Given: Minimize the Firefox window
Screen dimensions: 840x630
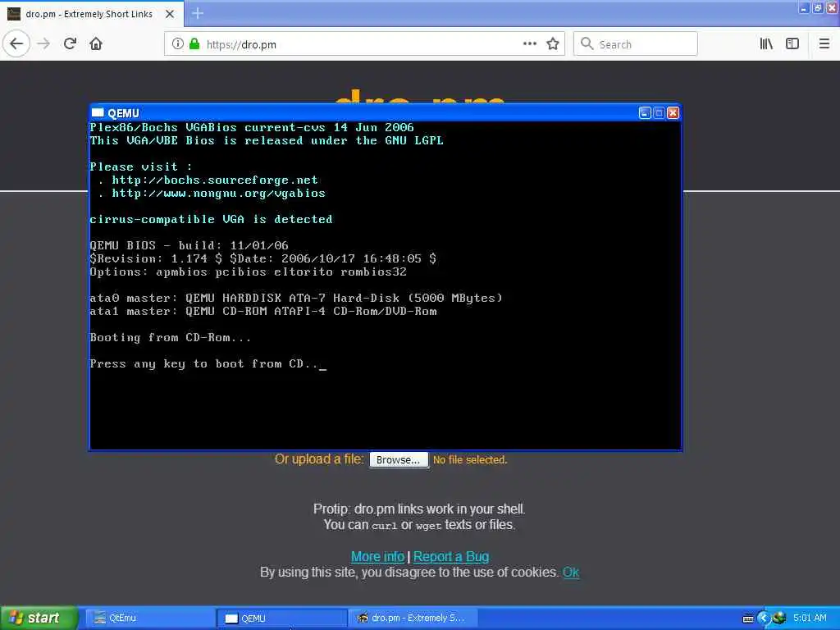Looking at the screenshot, I should 804,7.
